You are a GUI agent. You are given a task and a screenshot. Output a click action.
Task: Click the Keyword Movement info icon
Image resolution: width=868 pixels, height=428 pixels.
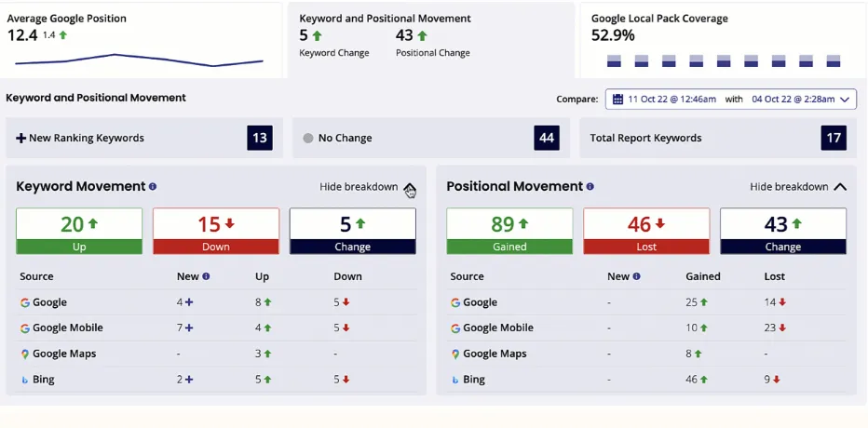click(x=153, y=187)
